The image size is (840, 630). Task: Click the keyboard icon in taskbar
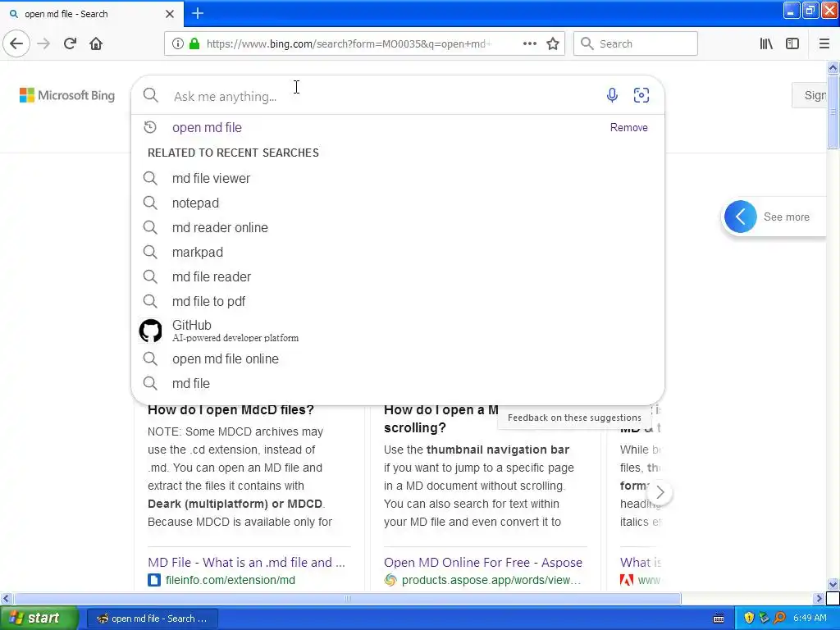tap(719, 619)
